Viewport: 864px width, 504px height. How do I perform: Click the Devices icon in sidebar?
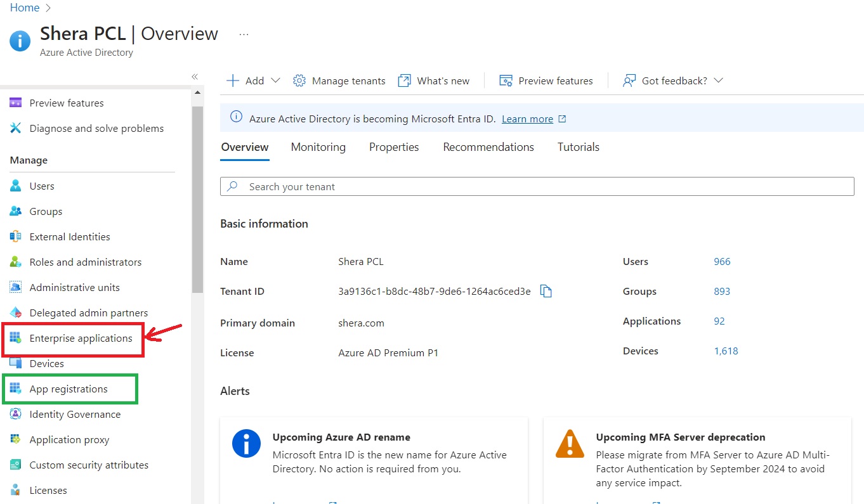[x=16, y=363]
